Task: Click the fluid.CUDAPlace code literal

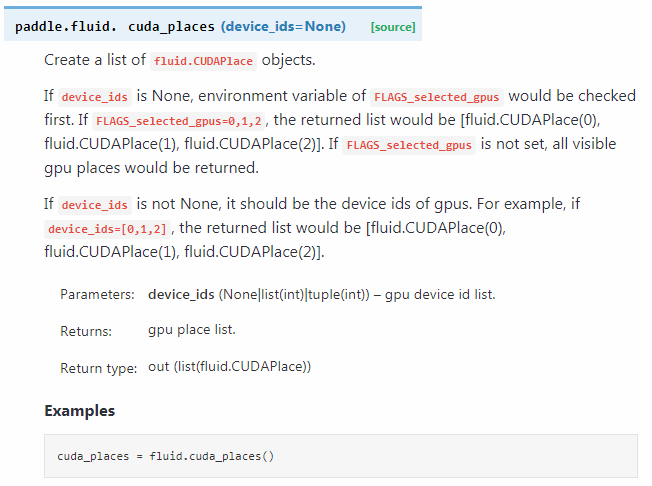Action: tap(204, 61)
